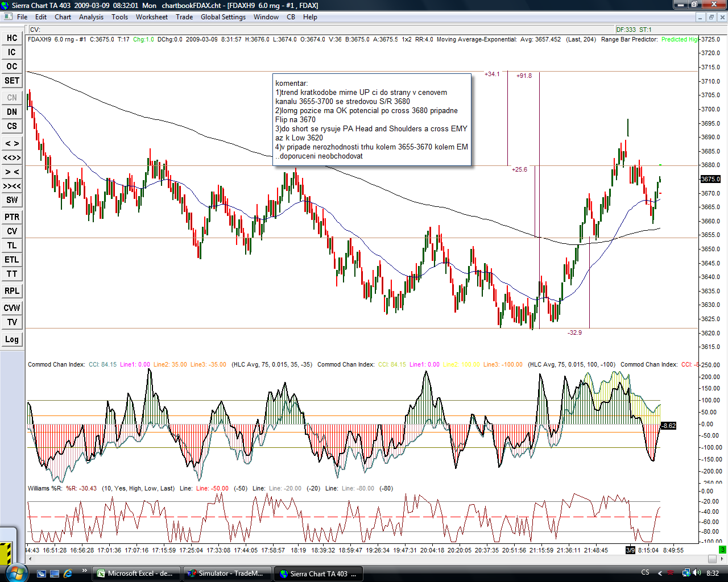
Task: Switch to Microsoft Excel taskbar window
Action: (136, 573)
